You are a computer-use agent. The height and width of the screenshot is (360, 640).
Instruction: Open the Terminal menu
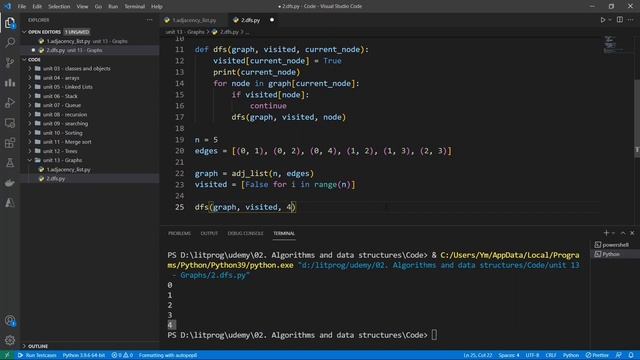pyautogui.click(x=135, y=7)
